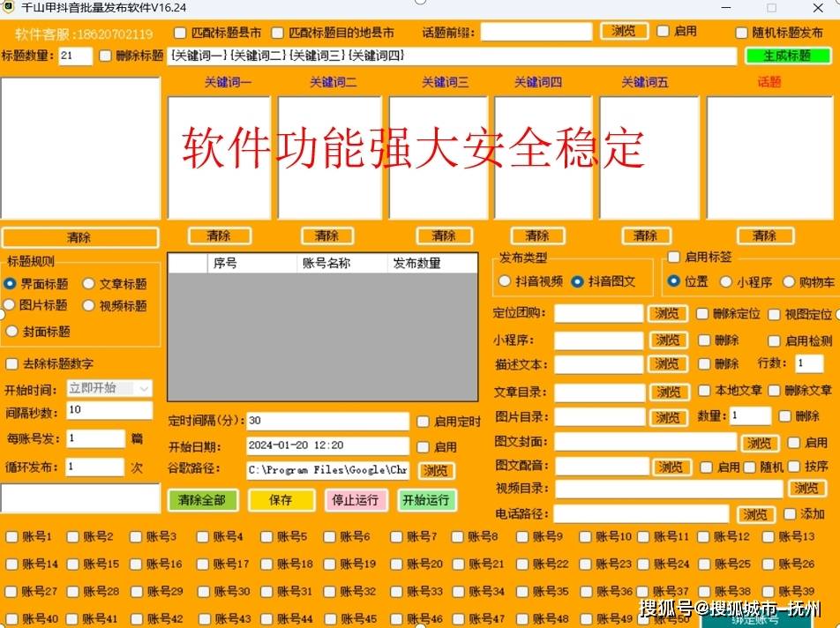Click the 标题数量 field showing 21

76,56
